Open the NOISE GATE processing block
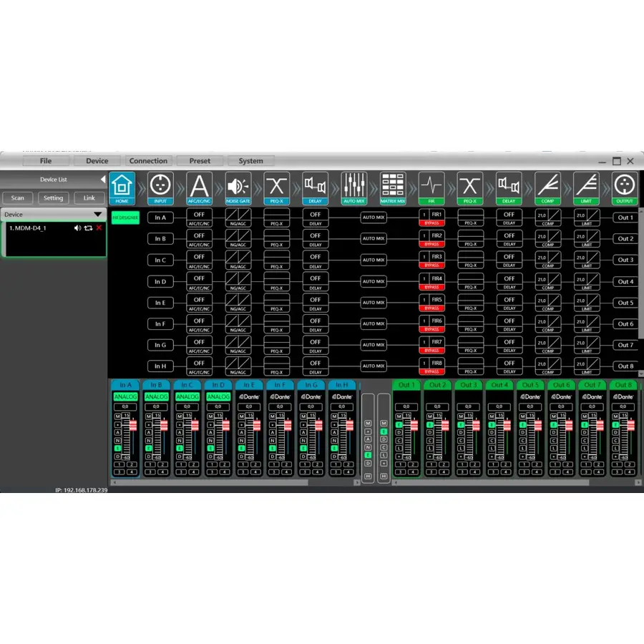The width and height of the screenshot is (644, 644). [x=238, y=186]
